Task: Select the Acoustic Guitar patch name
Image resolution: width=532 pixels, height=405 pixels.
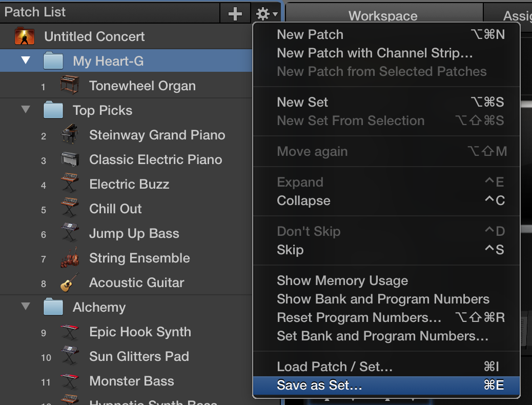Action: pos(137,282)
